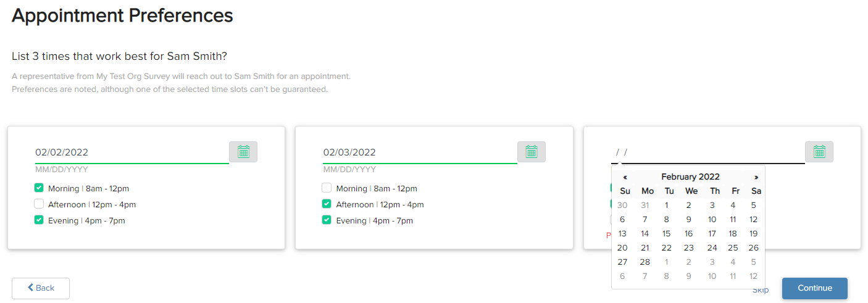Choose February 28 in the calendar
This screenshot has height=303, width=868.
pos(645,262)
